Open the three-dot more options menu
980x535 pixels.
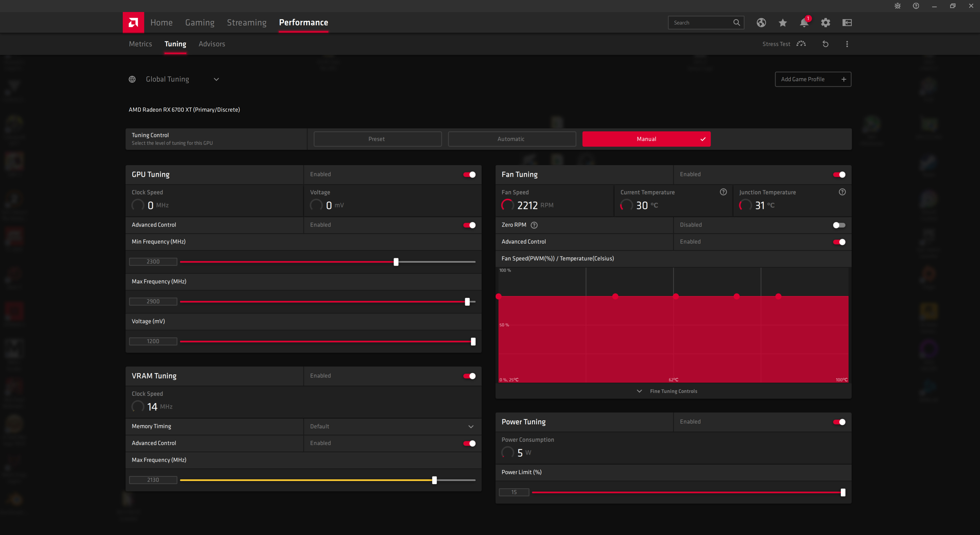click(847, 44)
